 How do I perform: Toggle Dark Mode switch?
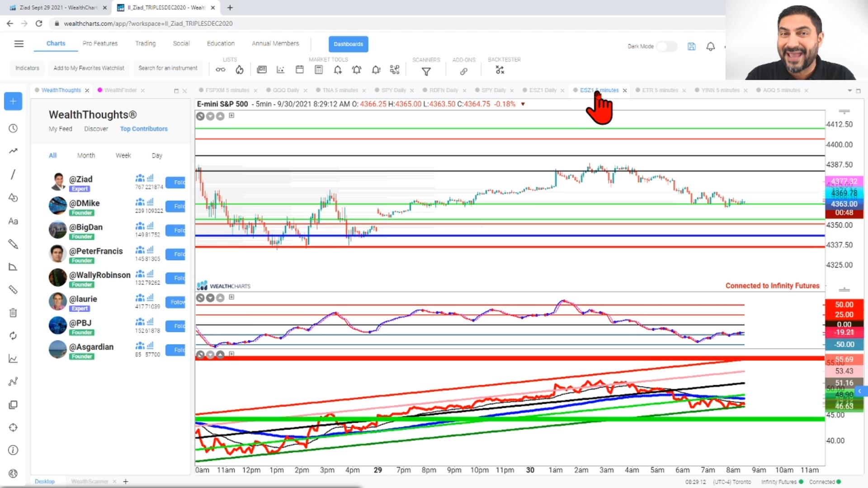point(666,46)
